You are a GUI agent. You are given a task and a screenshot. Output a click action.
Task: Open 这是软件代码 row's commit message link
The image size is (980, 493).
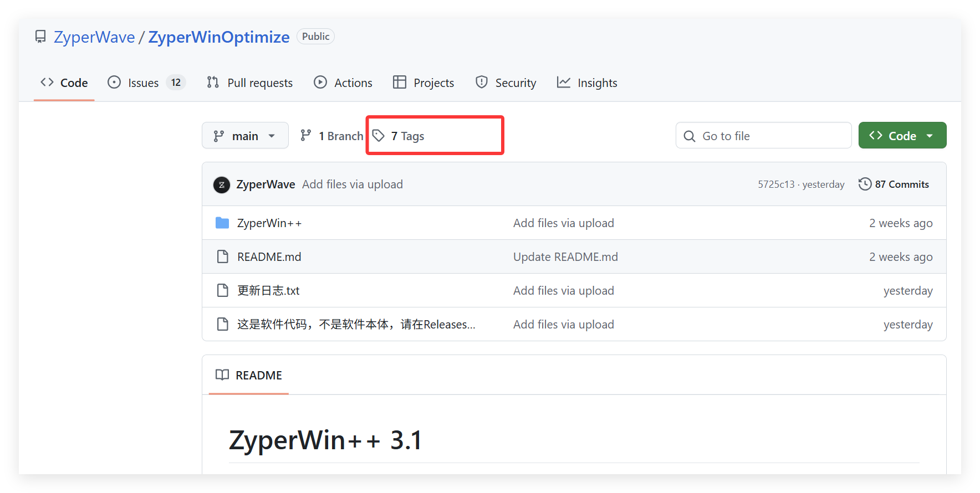[x=564, y=325]
